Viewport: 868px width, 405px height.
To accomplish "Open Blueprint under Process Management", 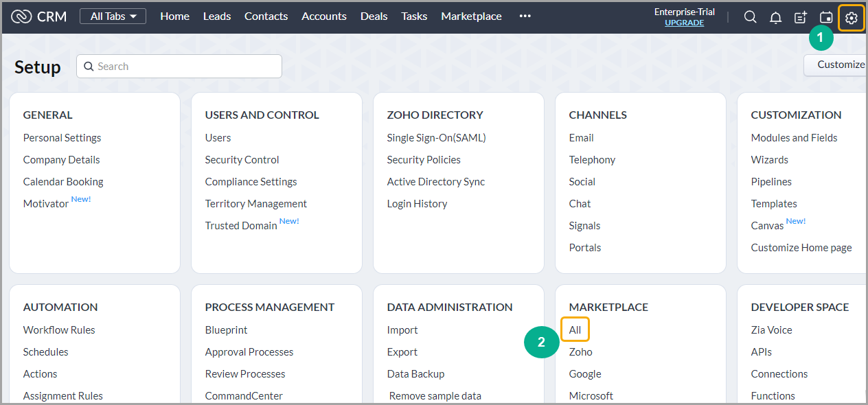I will click(x=226, y=330).
